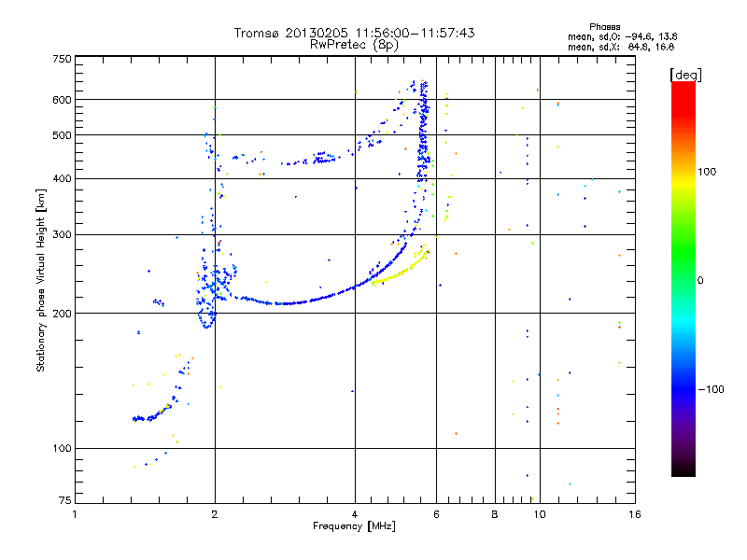Click the x-axis tick label '10'

540,514
